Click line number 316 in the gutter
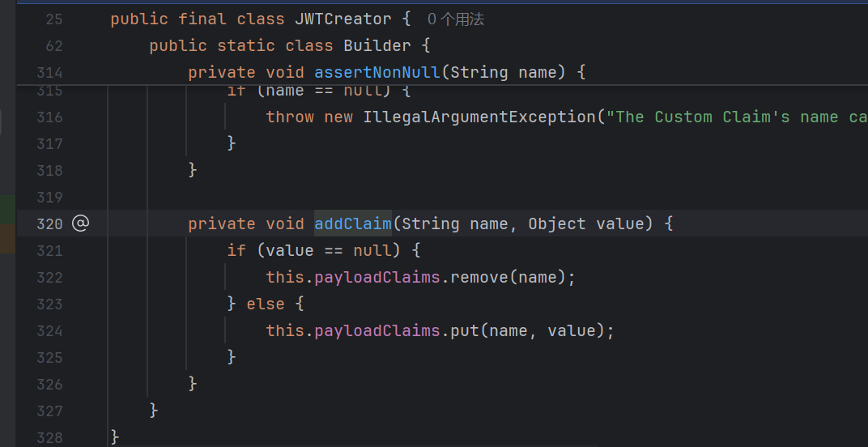The width and height of the screenshot is (868, 447). [49, 117]
